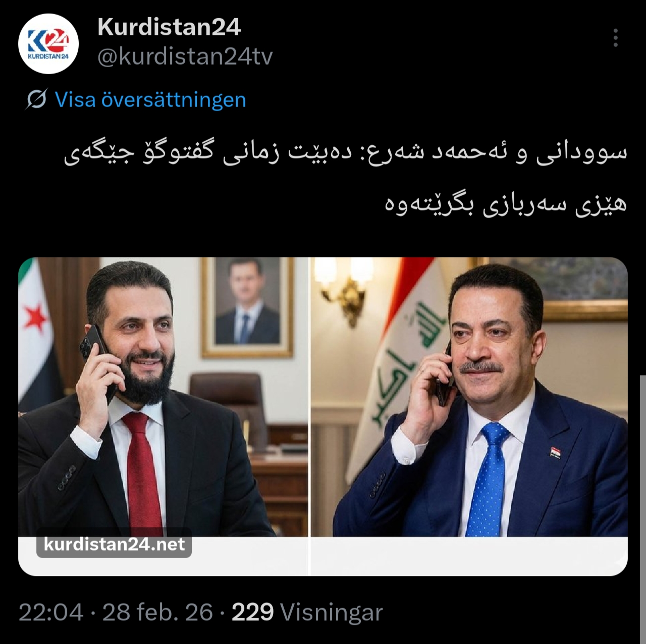Open the 229 Visningar view count
Screen dimensions: 646x644
(307, 613)
